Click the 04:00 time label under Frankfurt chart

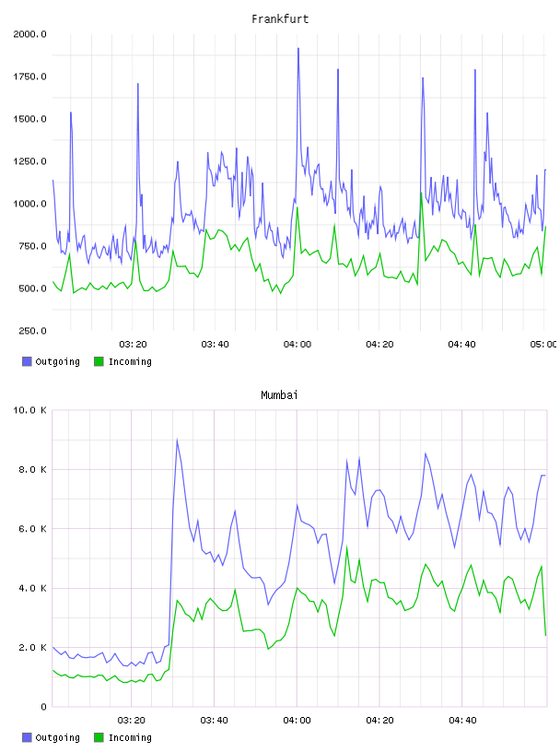[x=297, y=345]
